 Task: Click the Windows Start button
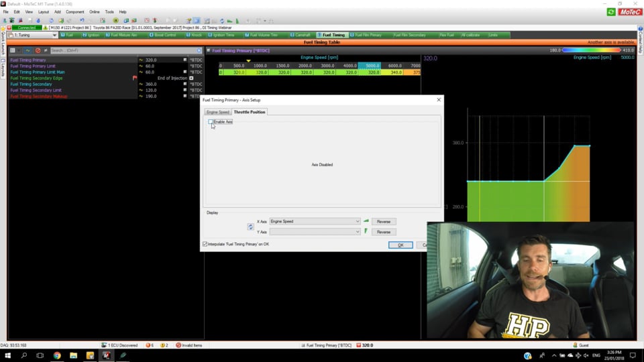pyautogui.click(x=7, y=355)
